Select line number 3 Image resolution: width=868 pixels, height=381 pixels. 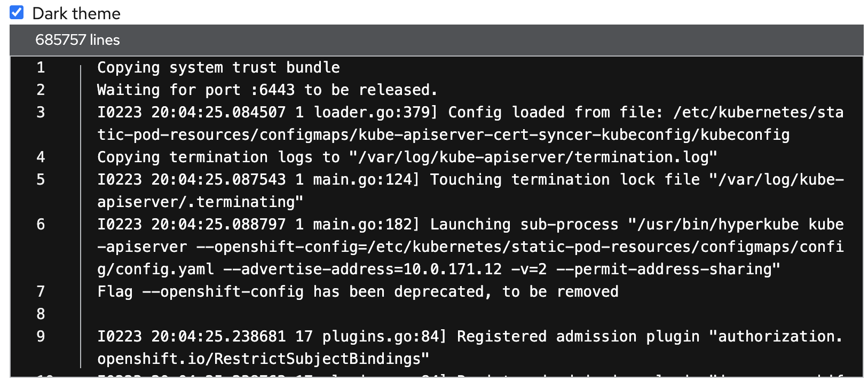click(41, 113)
